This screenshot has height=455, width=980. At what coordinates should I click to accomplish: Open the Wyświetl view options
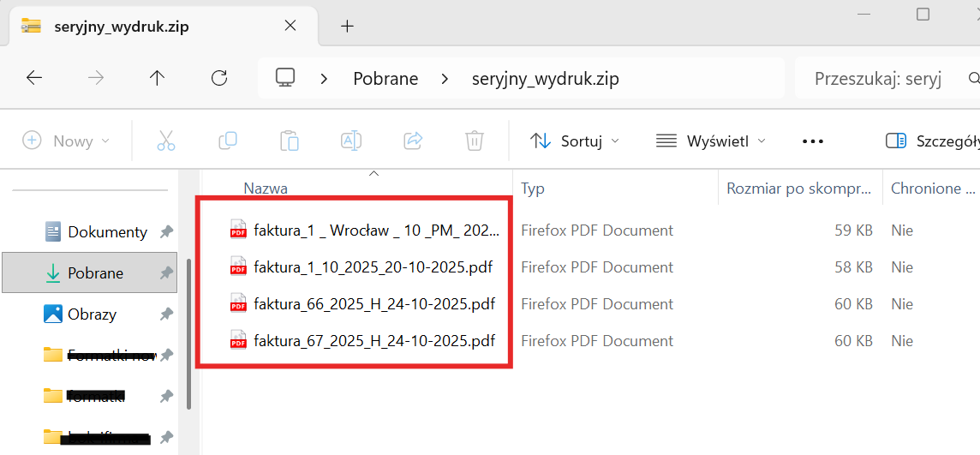(710, 141)
